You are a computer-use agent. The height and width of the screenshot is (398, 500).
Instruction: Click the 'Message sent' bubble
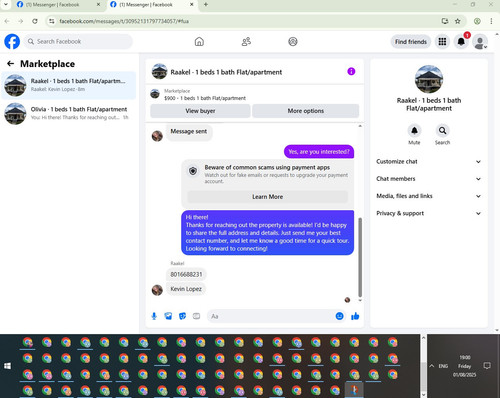[189, 132]
